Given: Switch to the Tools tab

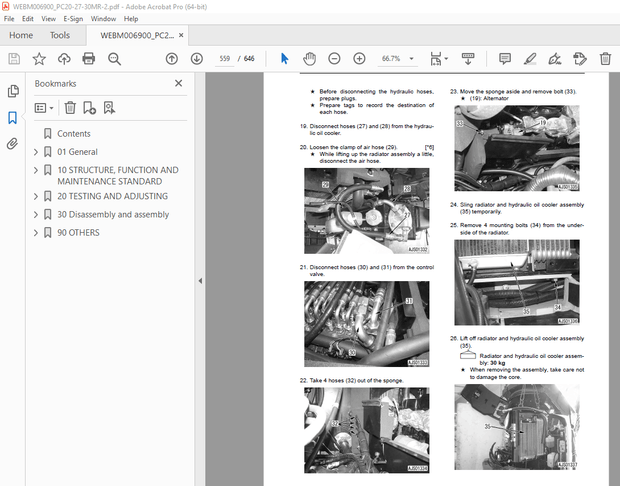Looking at the screenshot, I should click(60, 35).
